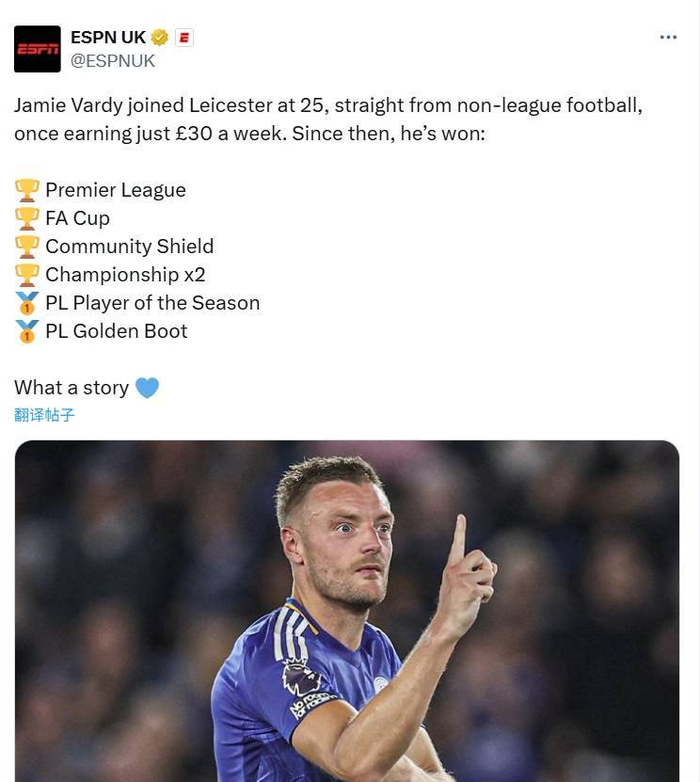Click the @ESPNUK handle
700x782 pixels.
113,59
